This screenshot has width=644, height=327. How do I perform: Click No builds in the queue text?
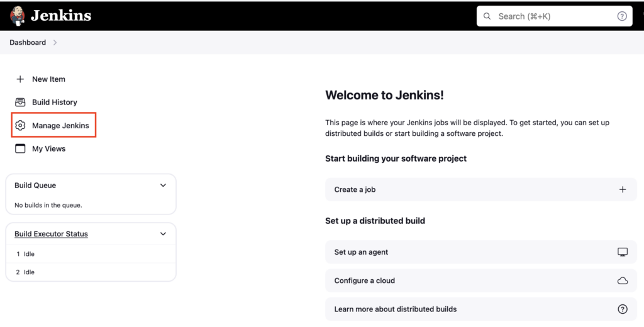[x=48, y=205]
